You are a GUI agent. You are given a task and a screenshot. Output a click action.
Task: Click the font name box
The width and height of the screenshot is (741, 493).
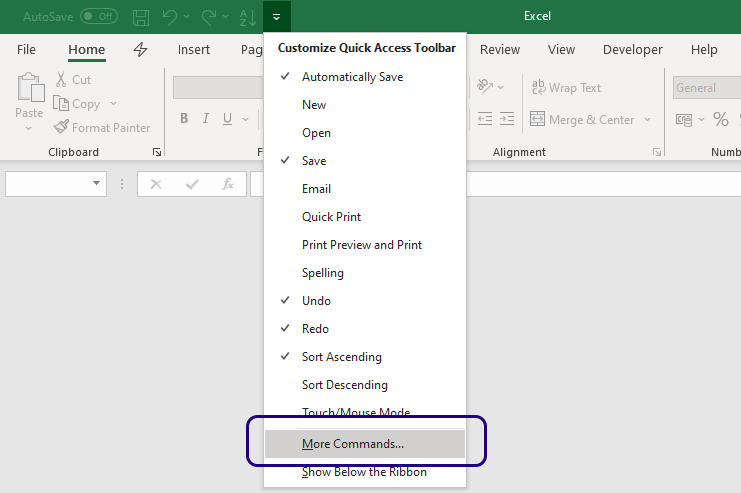tap(218, 87)
